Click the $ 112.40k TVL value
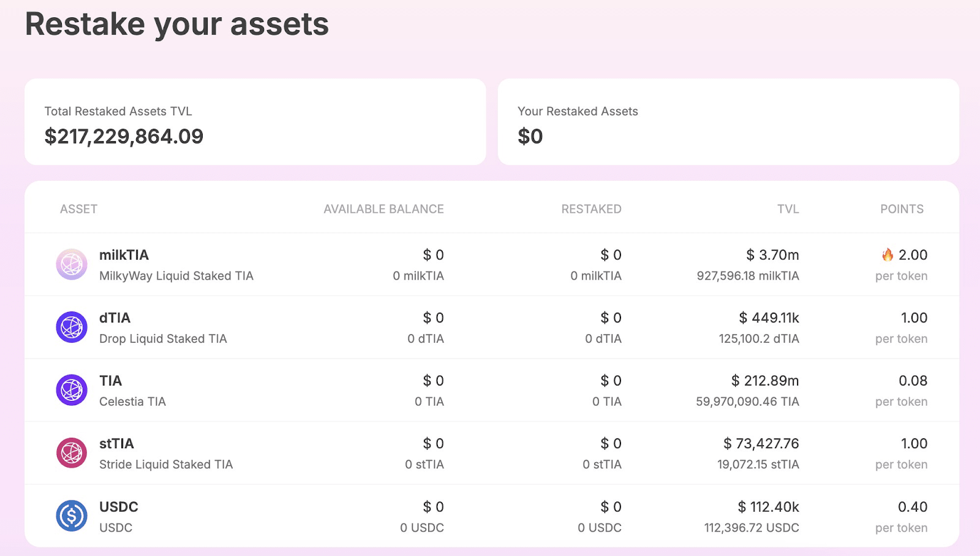This screenshot has width=980, height=556. click(x=769, y=507)
